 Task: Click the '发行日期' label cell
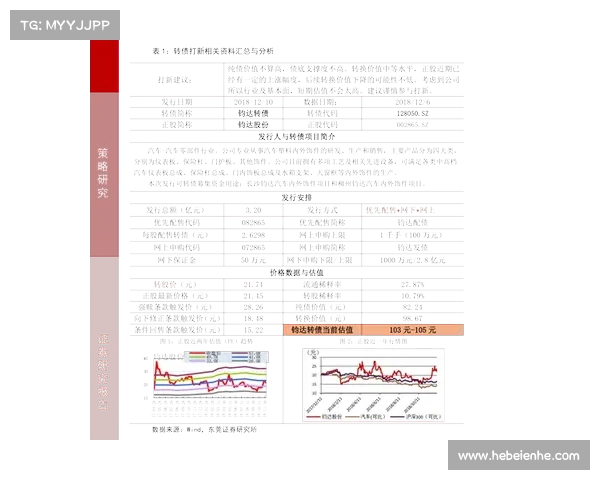(x=176, y=102)
